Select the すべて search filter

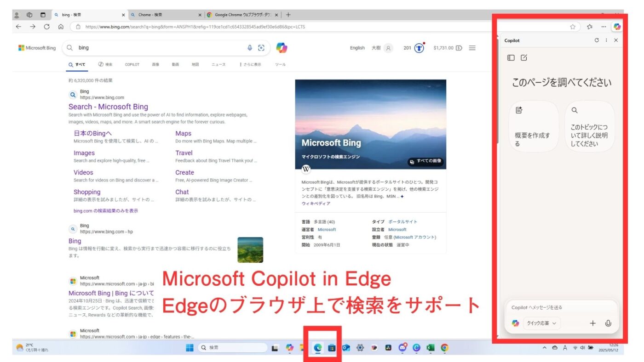coord(77,64)
